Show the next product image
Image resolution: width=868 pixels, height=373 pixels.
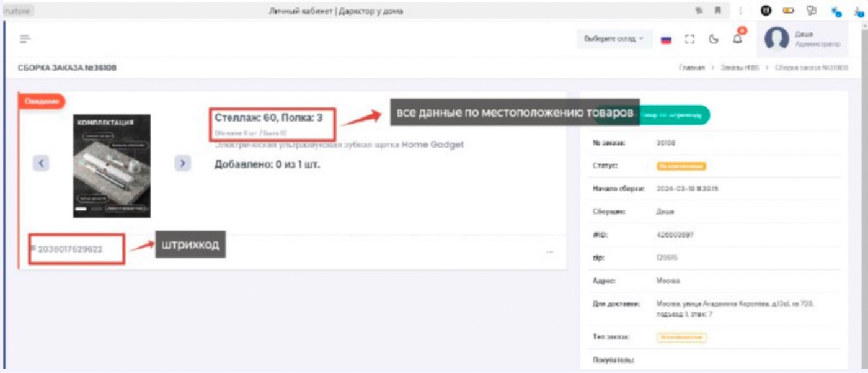[x=182, y=163]
